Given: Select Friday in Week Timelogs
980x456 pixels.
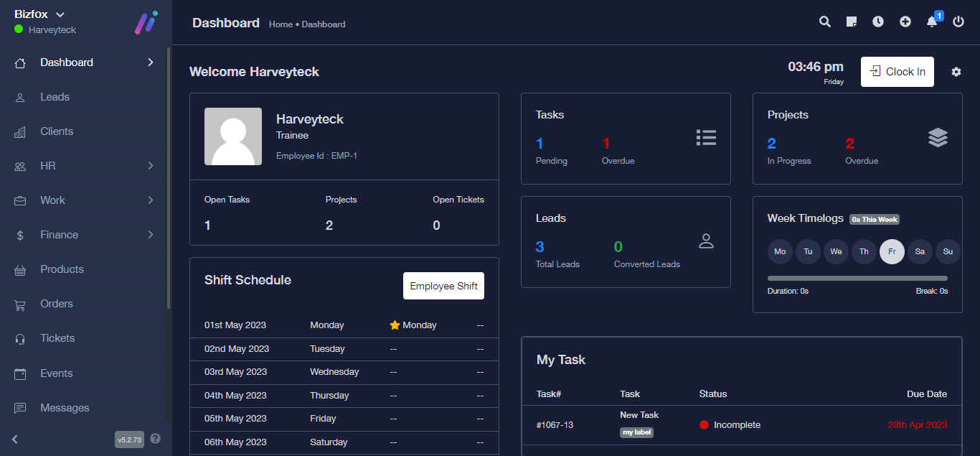Looking at the screenshot, I should [x=892, y=251].
